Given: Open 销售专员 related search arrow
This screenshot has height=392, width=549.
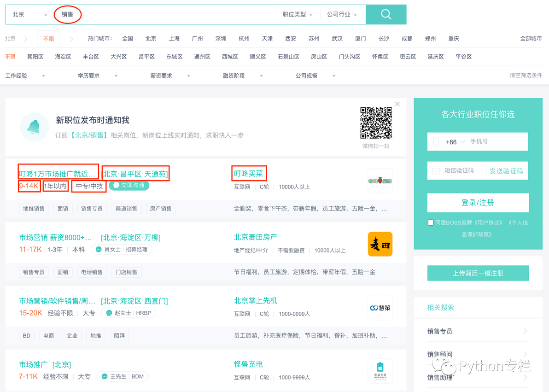Looking at the screenshot, I should point(525,331).
